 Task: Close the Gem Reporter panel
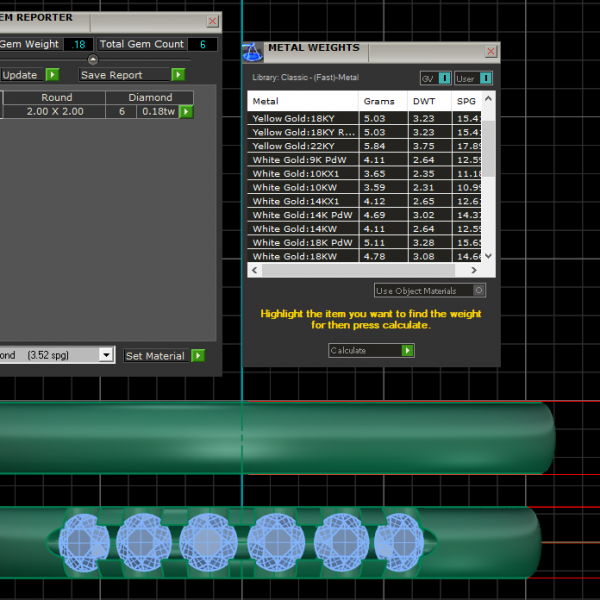pos(212,20)
